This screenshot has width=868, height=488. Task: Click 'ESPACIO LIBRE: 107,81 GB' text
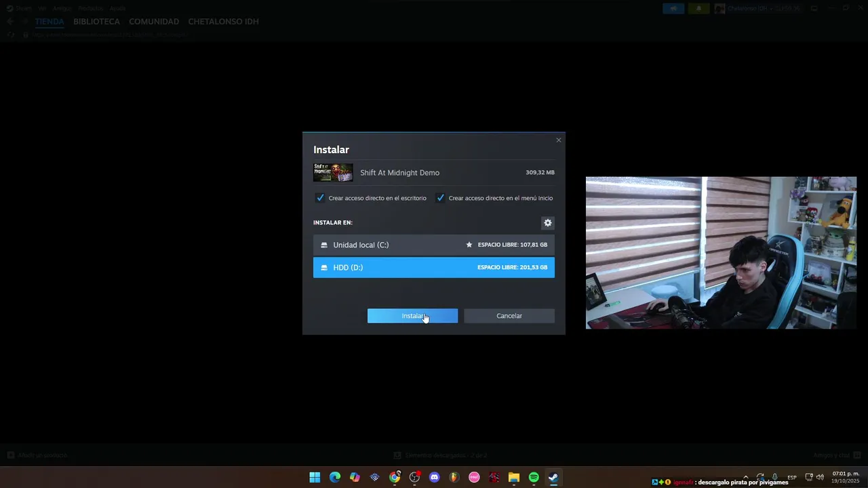click(x=512, y=245)
